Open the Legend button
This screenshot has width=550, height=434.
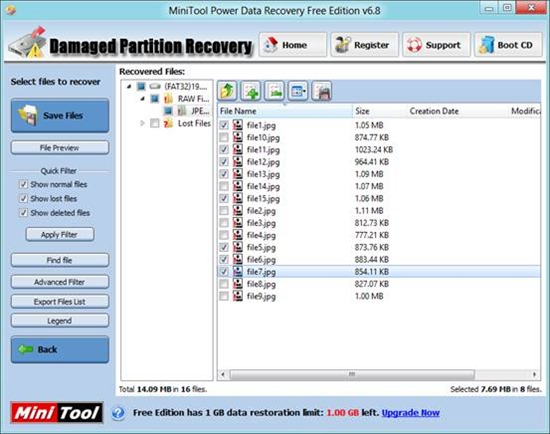60,321
